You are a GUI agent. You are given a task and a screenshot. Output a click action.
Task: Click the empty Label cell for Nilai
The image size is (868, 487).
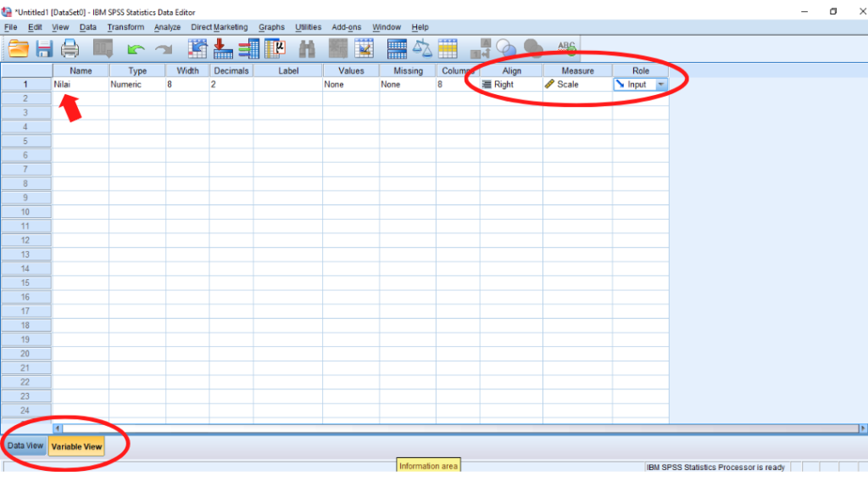point(288,84)
